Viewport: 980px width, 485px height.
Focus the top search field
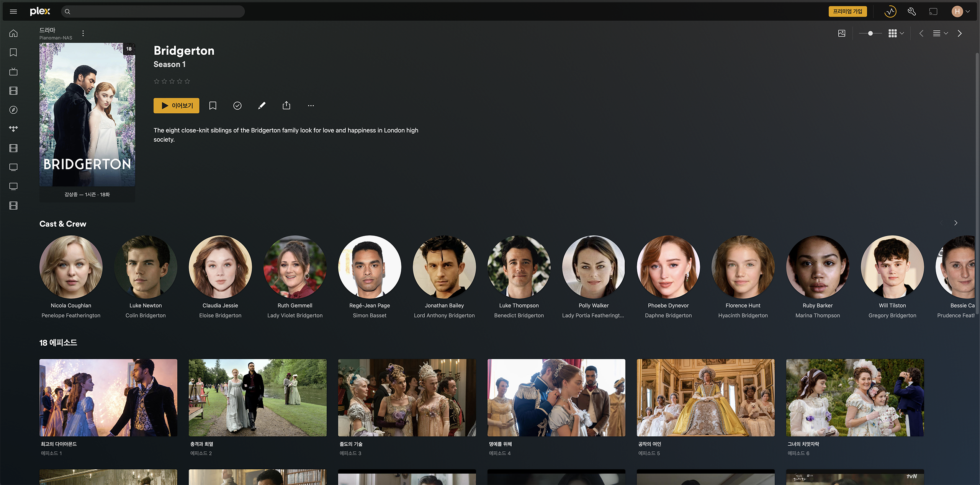pos(153,11)
